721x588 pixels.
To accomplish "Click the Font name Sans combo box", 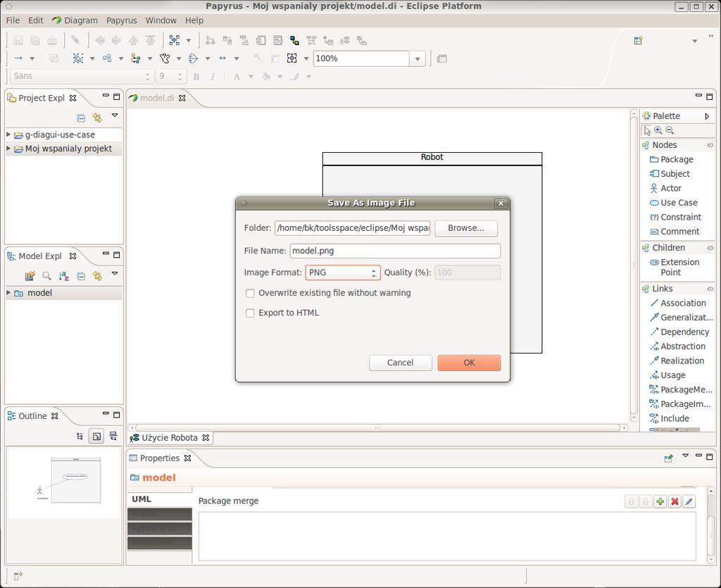I will coord(81,76).
